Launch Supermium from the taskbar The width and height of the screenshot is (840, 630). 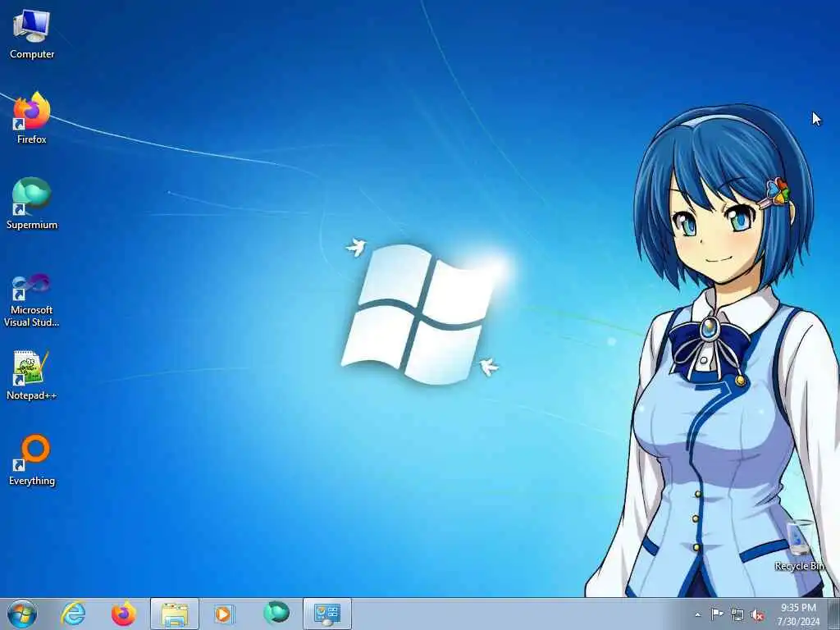(x=276, y=613)
